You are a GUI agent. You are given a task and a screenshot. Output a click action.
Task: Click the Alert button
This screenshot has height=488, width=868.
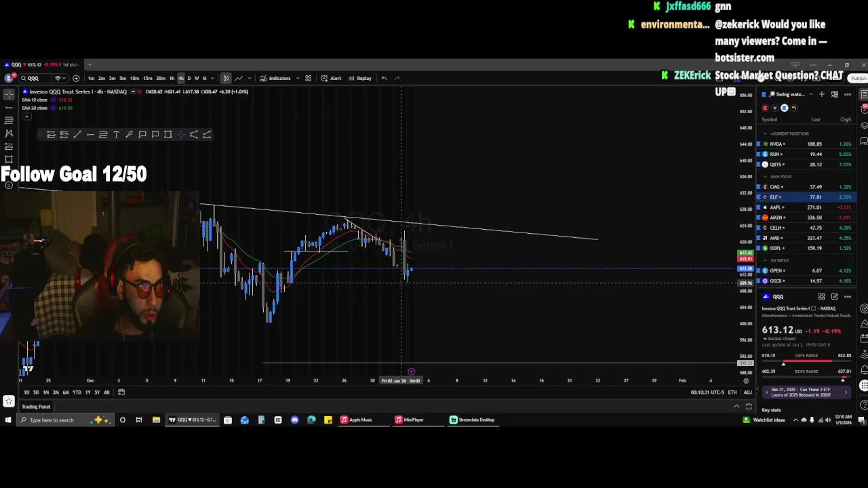point(331,78)
